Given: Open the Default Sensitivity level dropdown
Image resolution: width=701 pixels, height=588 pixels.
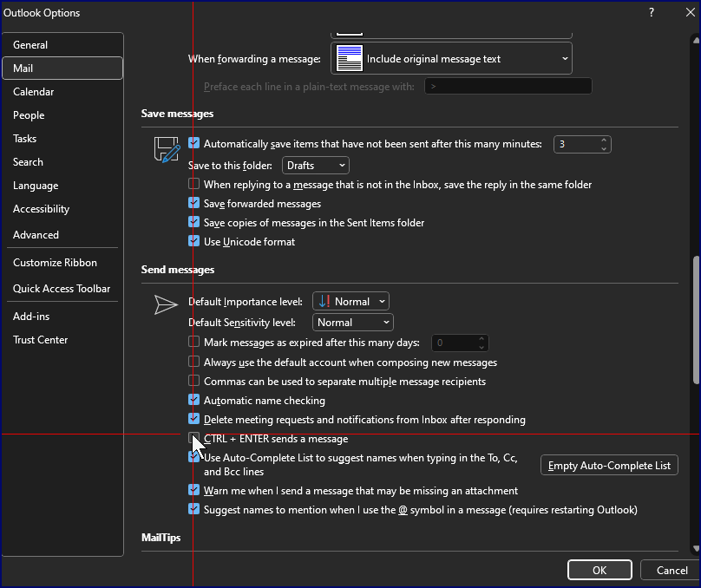Looking at the screenshot, I should (x=353, y=323).
